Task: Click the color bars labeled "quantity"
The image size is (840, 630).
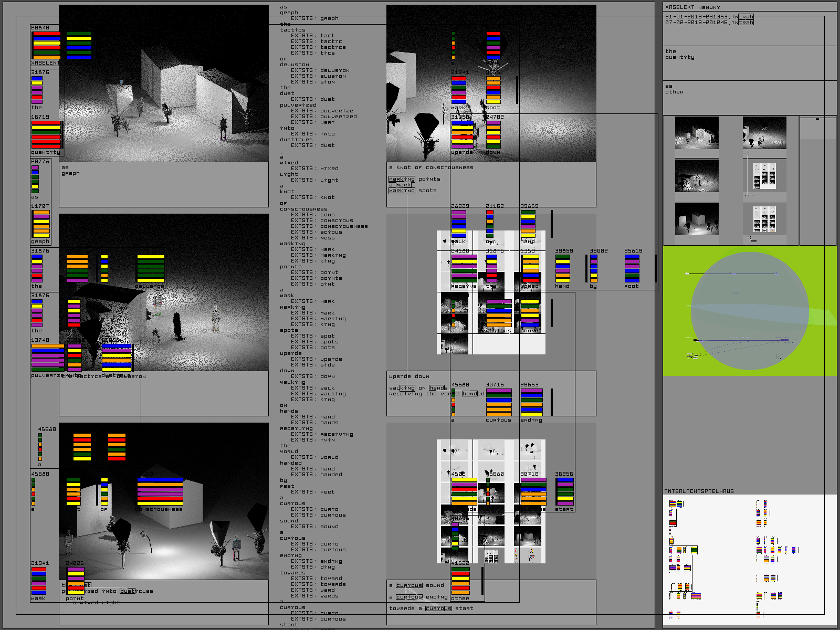Action: coord(46,135)
